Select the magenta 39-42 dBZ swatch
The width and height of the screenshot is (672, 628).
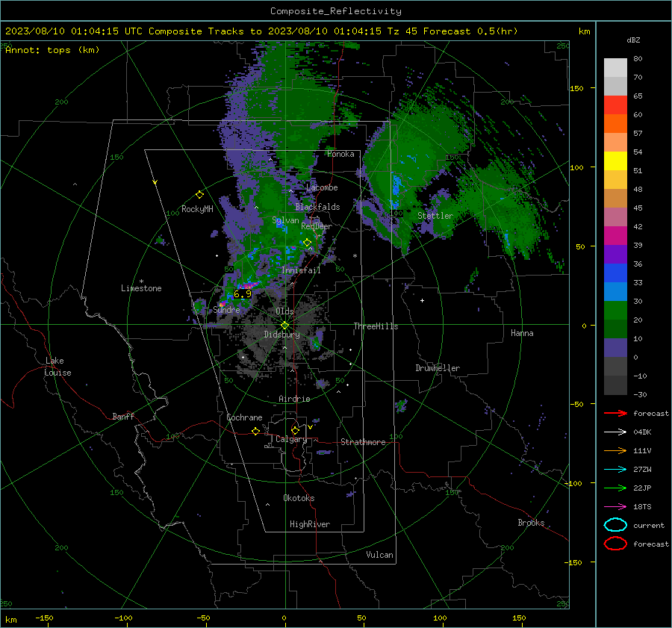coord(615,236)
